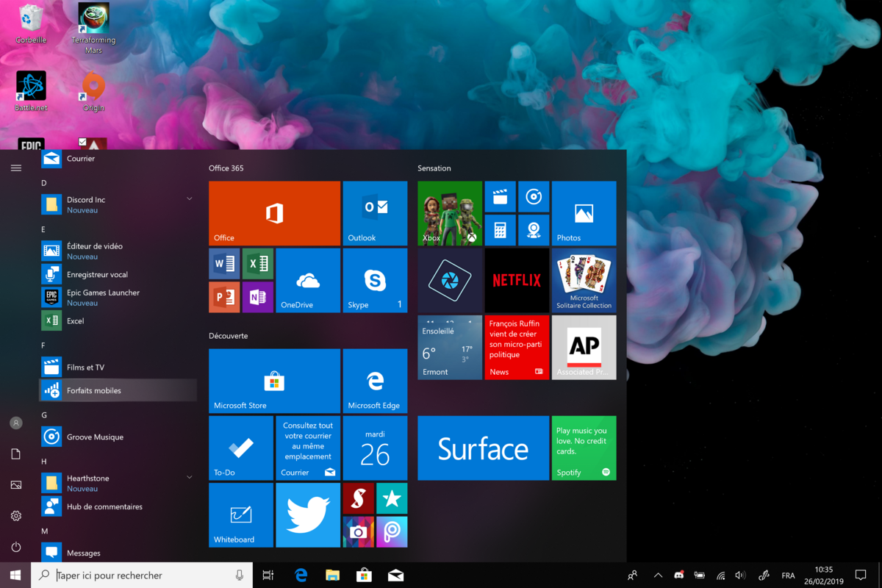This screenshot has height=588, width=882.
Task: Open the Xbox tile
Action: pos(450,213)
